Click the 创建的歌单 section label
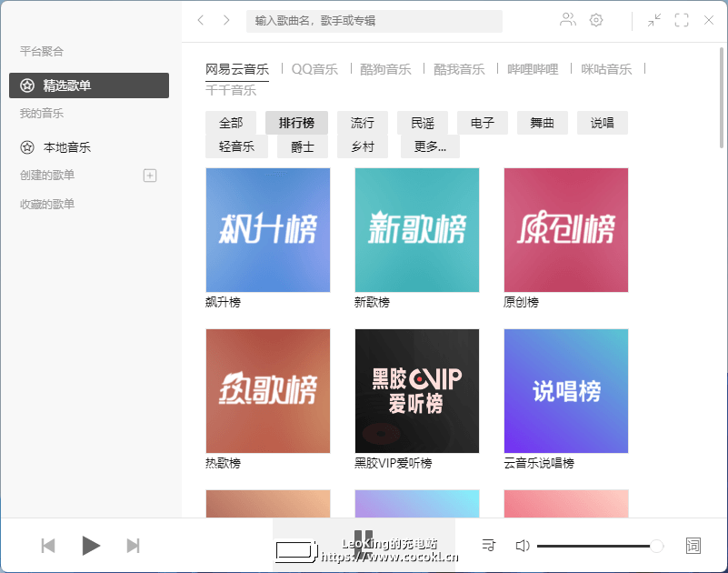Viewport: 728px width, 573px height. click(47, 176)
